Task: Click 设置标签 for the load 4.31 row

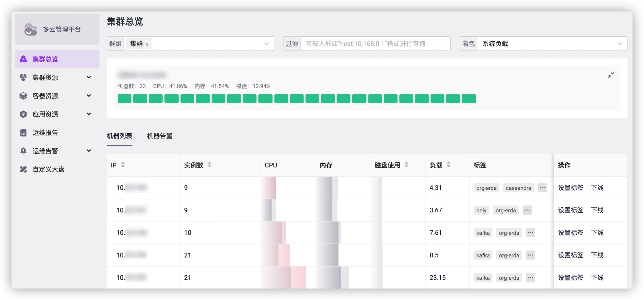Action: coord(570,188)
